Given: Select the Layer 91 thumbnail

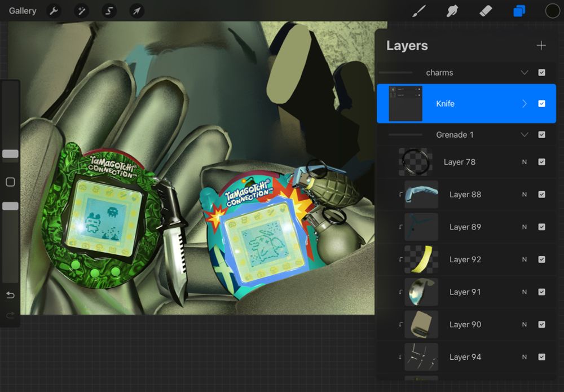Looking at the screenshot, I should [421, 292].
